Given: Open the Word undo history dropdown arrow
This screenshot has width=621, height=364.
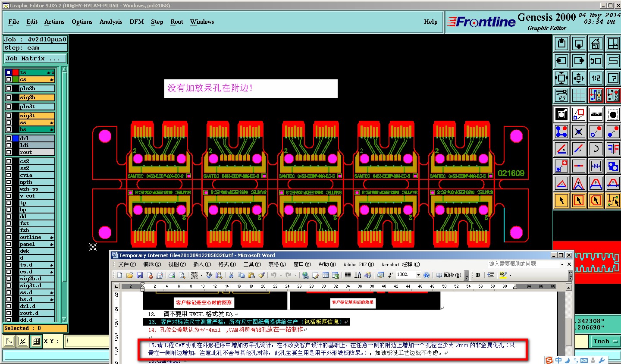Looking at the screenshot, I should pos(281,275).
